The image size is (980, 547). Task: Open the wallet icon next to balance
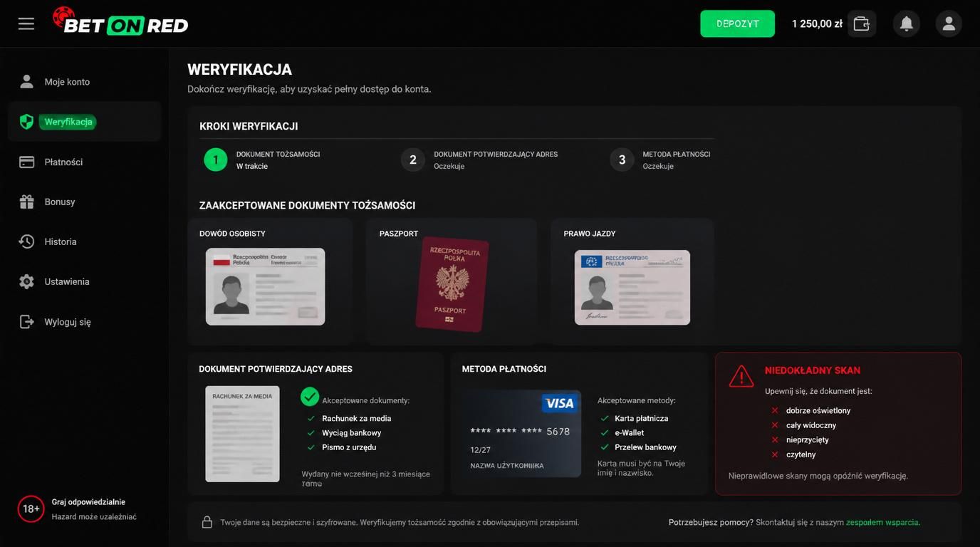(862, 24)
